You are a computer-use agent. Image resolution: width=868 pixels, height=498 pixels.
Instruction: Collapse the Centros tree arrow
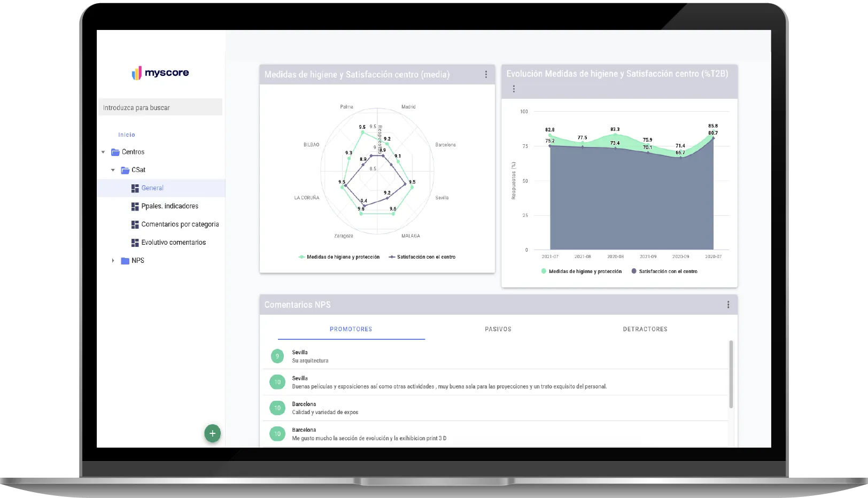(103, 152)
